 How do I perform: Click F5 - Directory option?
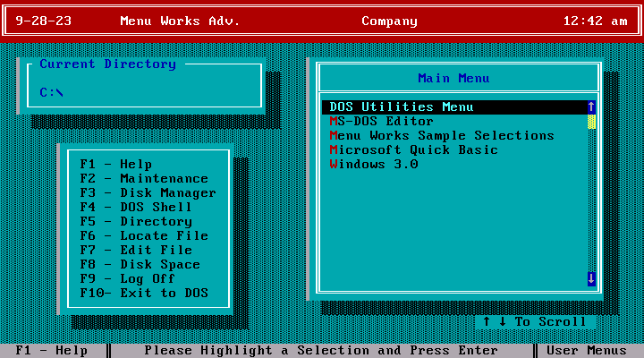[x=136, y=222]
